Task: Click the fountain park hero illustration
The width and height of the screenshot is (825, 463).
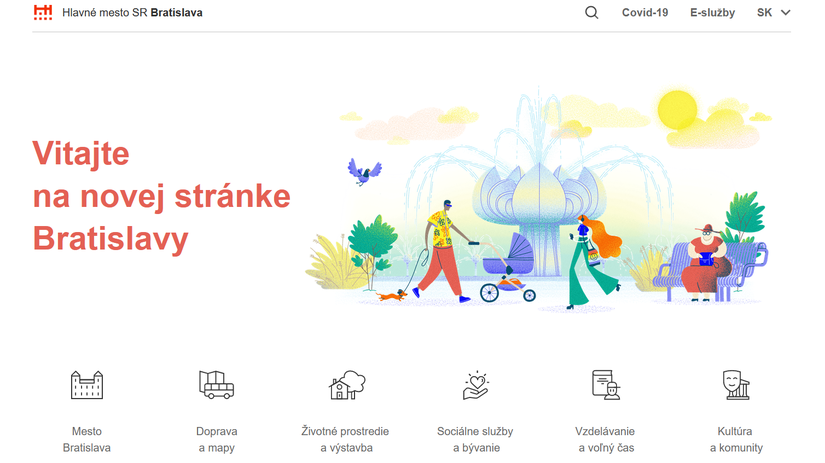Action: click(x=537, y=200)
